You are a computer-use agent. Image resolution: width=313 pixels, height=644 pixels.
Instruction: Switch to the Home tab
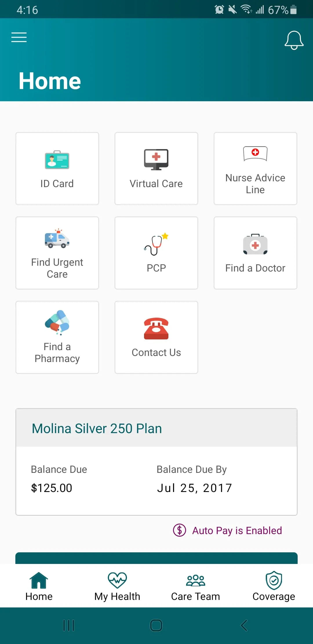coord(39,586)
